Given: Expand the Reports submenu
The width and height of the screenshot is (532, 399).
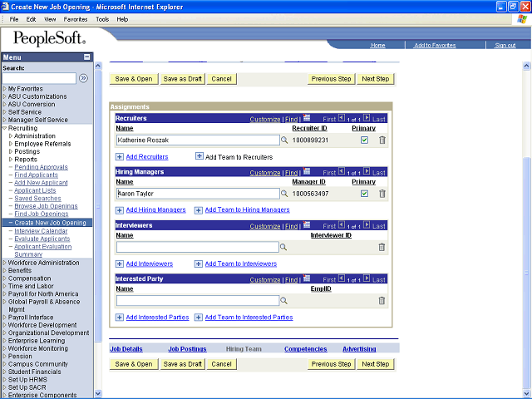Looking at the screenshot, I should (11, 160).
